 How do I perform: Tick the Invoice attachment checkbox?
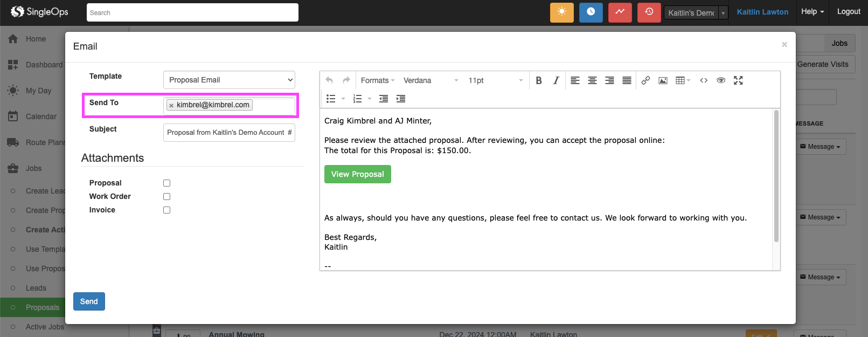click(167, 210)
